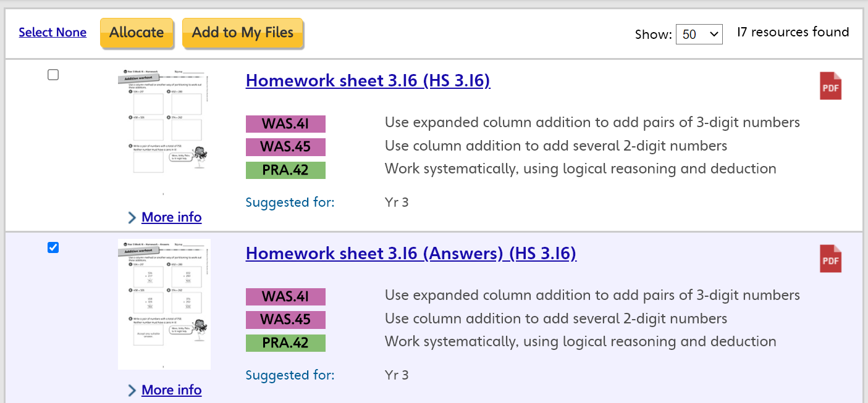The image size is (868, 403).
Task: Click the Answers sheet's green PRA.42 tag
Action: pos(285,343)
